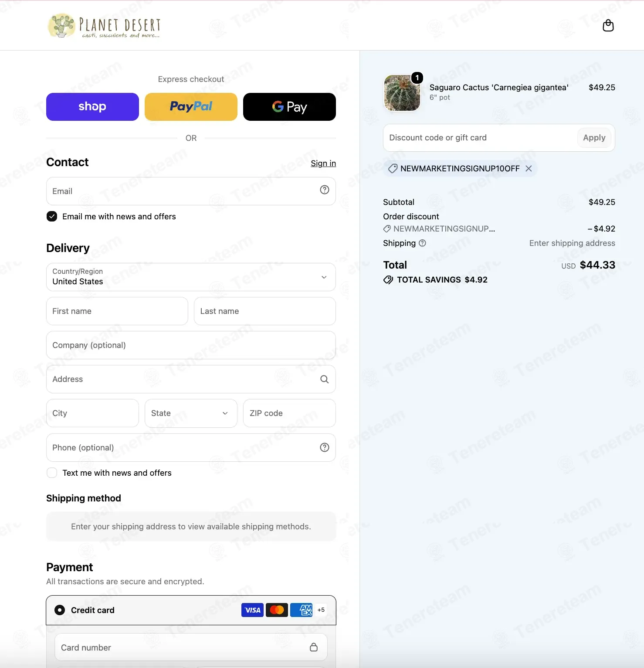The width and height of the screenshot is (644, 668).
Task: Click the phone field help question icon
Action: (325, 447)
